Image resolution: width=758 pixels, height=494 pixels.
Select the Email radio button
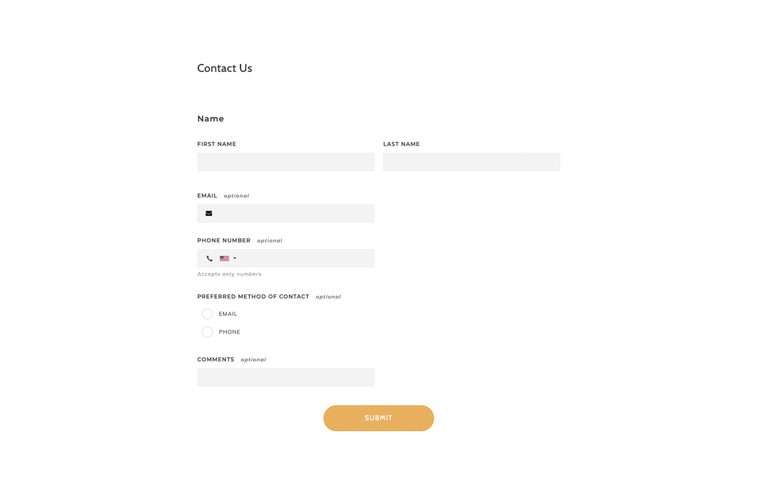(207, 314)
